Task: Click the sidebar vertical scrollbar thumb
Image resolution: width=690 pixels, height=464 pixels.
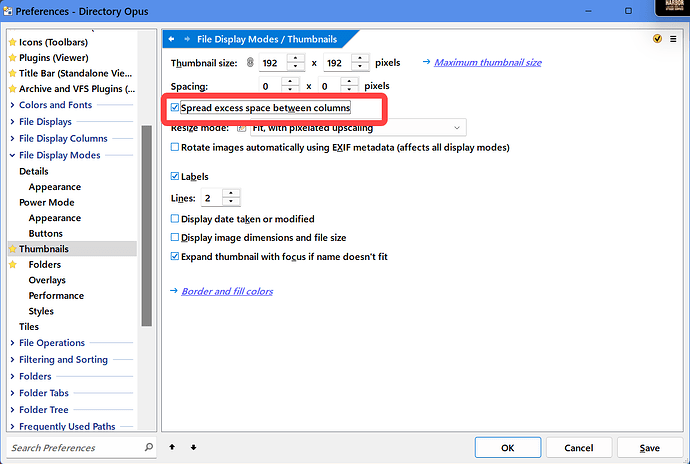Action: click(x=147, y=226)
